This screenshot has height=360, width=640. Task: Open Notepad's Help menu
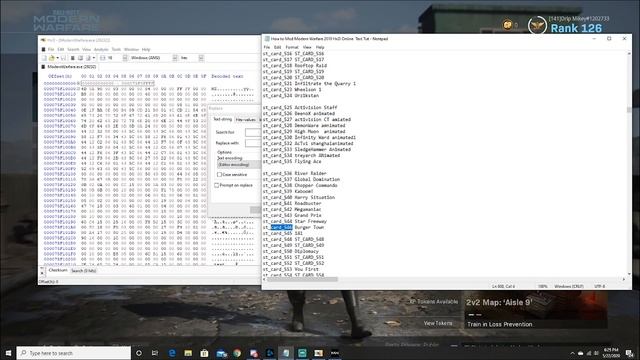click(x=320, y=47)
